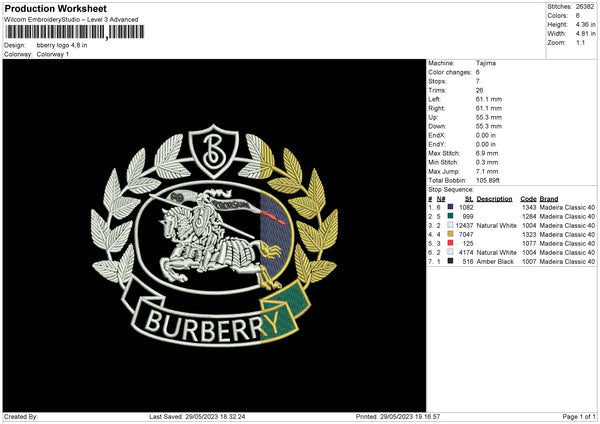Pick the black swatch beside Amber Black
Viewport: 600px width, 424px height.
pos(450,261)
